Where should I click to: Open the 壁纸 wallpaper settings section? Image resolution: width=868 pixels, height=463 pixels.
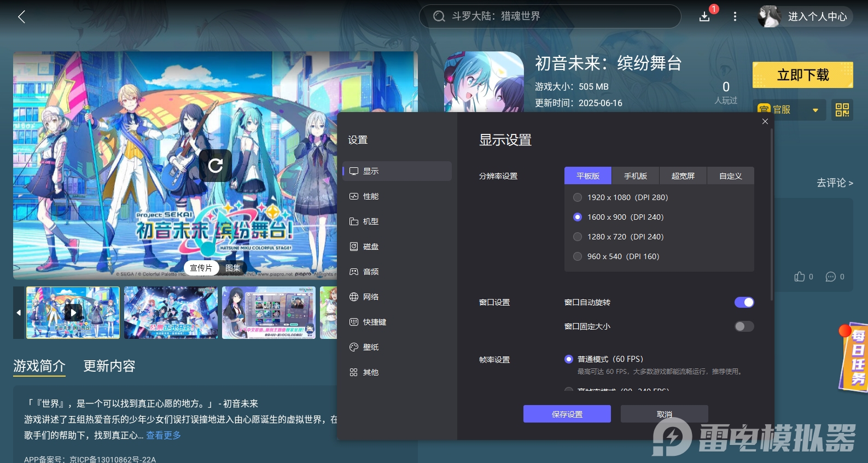coord(397,347)
